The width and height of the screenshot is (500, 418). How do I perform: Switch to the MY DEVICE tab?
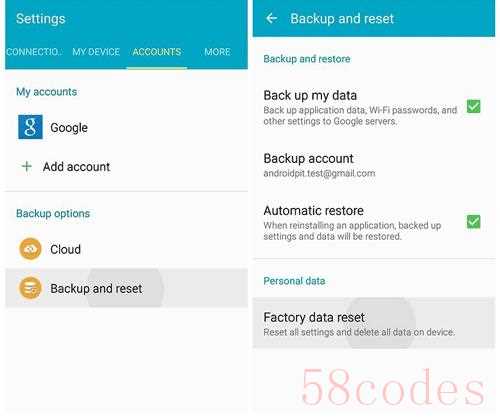(x=96, y=52)
